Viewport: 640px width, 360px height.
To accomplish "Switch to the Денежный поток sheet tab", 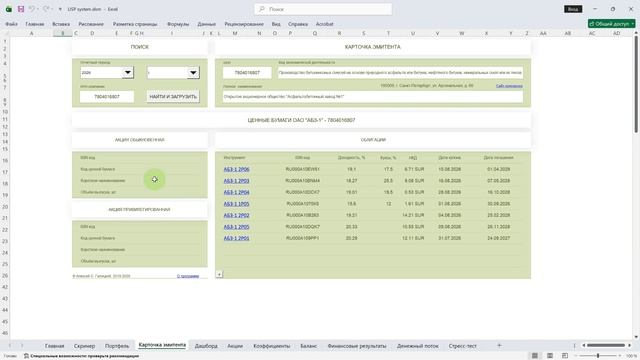I will pos(418,346).
